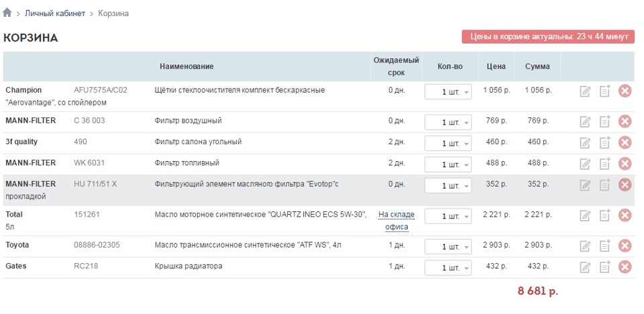644x314 pixels.
Task: Remove Champion wiper blades from cart
Action: [625, 91]
